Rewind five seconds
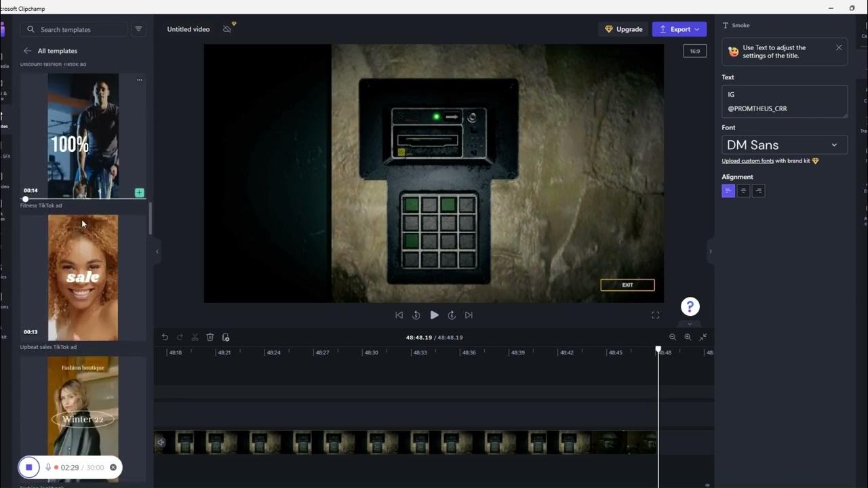The height and width of the screenshot is (488, 868). click(x=416, y=315)
